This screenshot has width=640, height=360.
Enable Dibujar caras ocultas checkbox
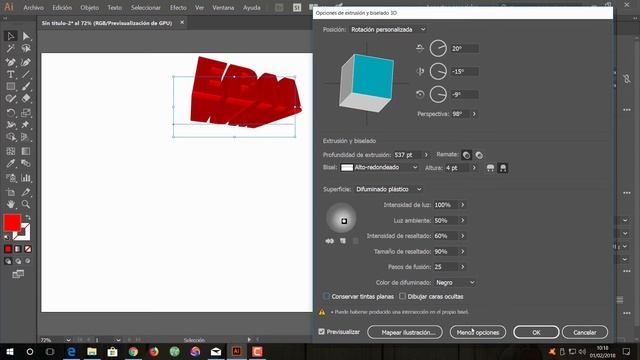402,296
